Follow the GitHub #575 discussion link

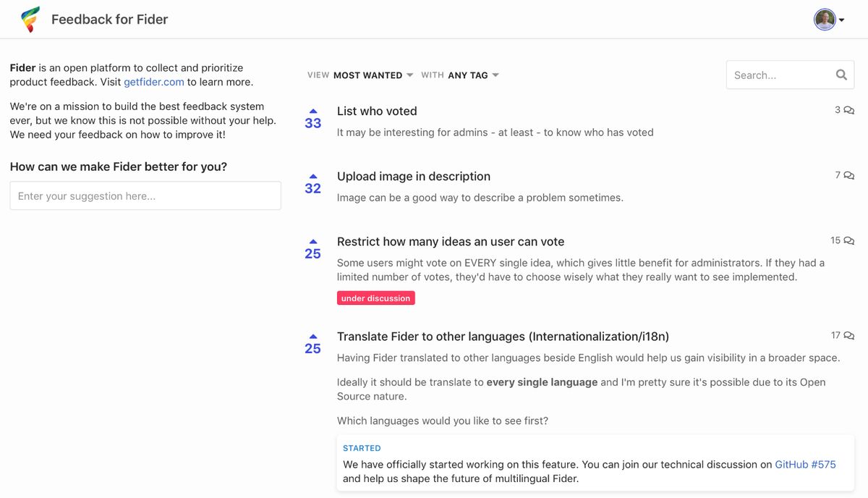click(805, 464)
